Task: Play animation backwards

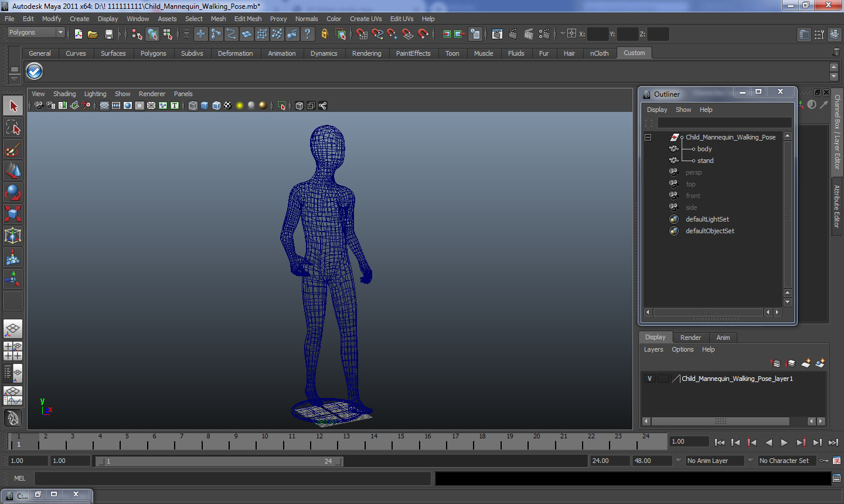Action: [x=768, y=442]
